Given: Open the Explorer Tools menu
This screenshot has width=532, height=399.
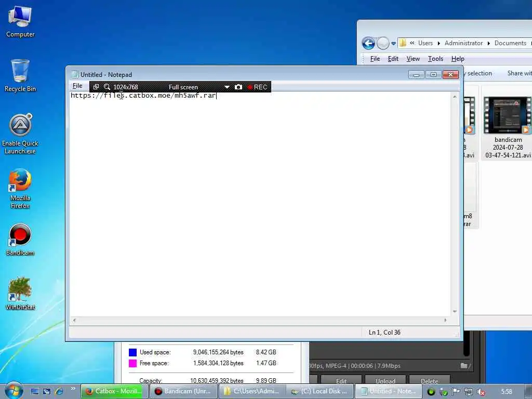Looking at the screenshot, I should pyautogui.click(x=435, y=59).
